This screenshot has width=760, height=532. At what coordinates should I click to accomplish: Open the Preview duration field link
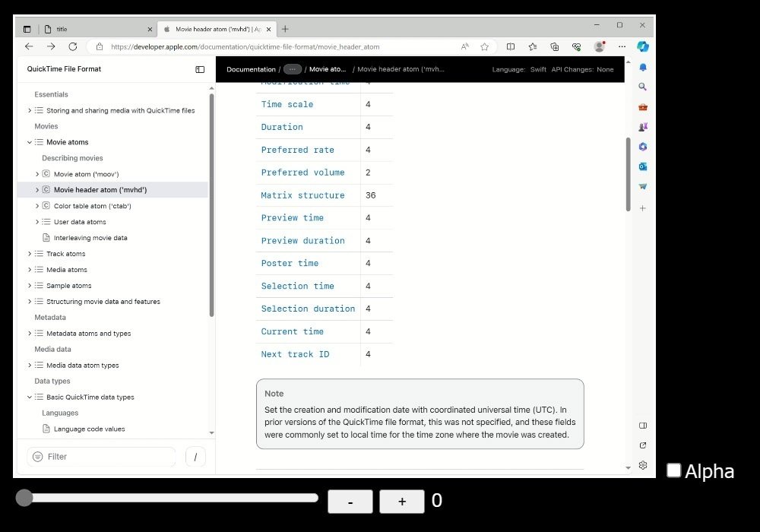pos(303,241)
